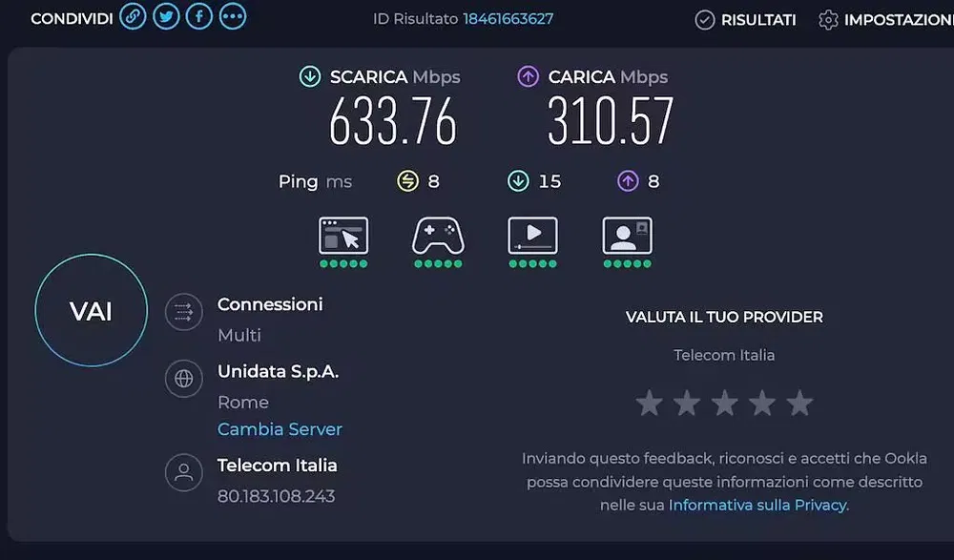Viewport: 954px width, 560px height.
Task: Click the Scarica download arrow icon
Action: point(309,76)
